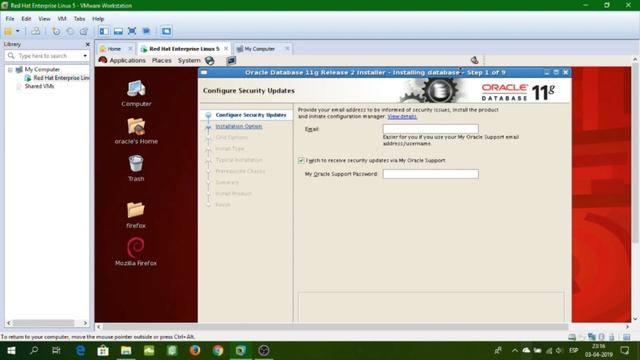Open the Computer desktop icon
This screenshot has height=360, width=640.
(x=136, y=93)
